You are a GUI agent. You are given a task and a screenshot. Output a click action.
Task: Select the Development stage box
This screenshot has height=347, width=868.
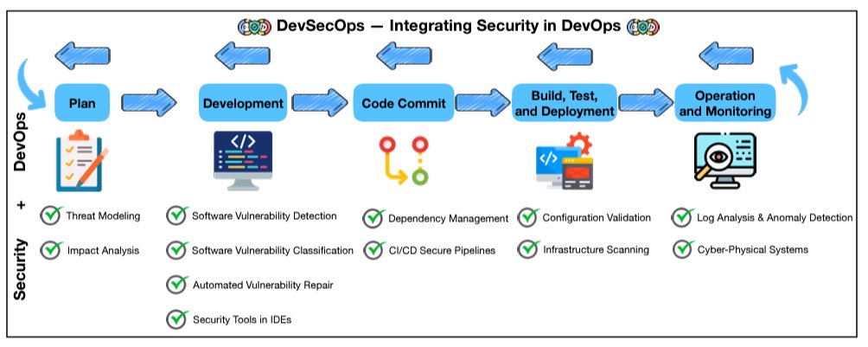(243, 103)
